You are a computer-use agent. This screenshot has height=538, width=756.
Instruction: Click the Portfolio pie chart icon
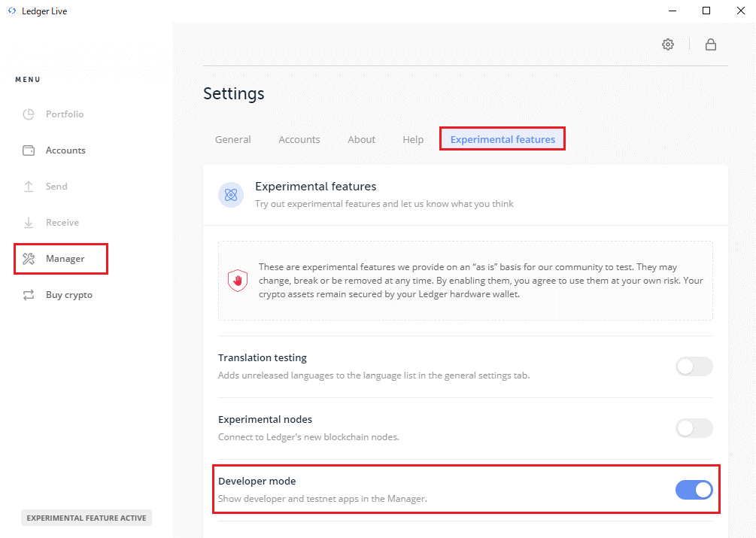pyautogui.click(x=29, y=114)
